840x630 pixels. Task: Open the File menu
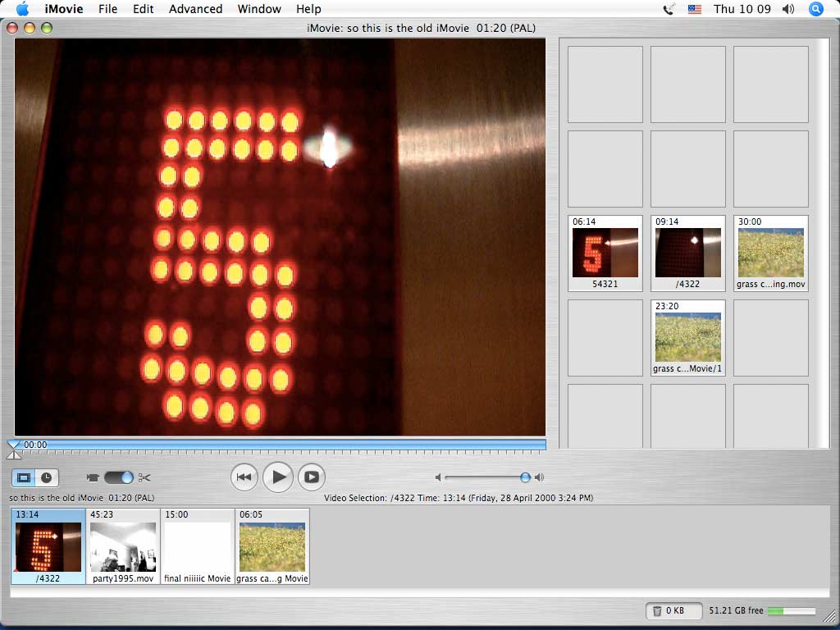click(107, 9)
